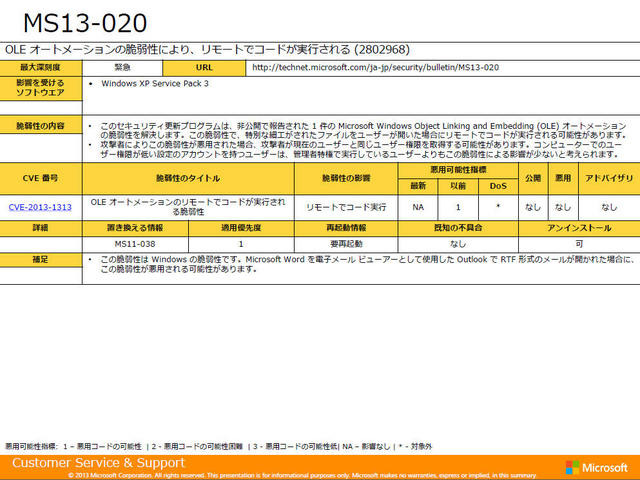
Task: Click the 置き換える情報 header
Action: click(x=135, y=228)
